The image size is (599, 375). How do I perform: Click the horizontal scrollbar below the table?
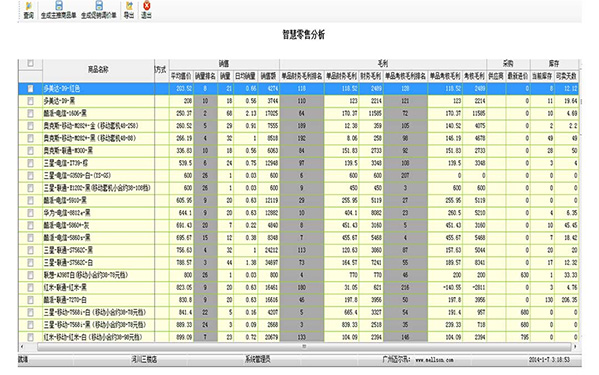point(304,346)
